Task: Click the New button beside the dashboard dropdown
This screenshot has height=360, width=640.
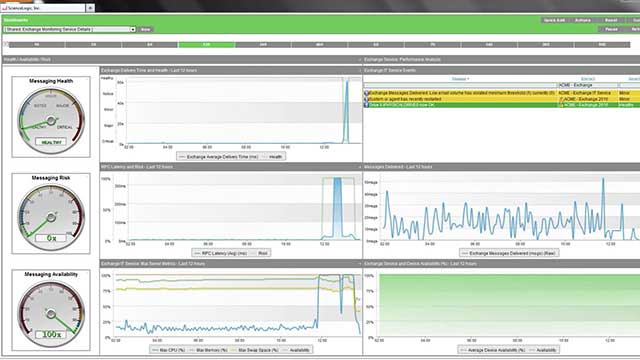Action: point(145,29)
